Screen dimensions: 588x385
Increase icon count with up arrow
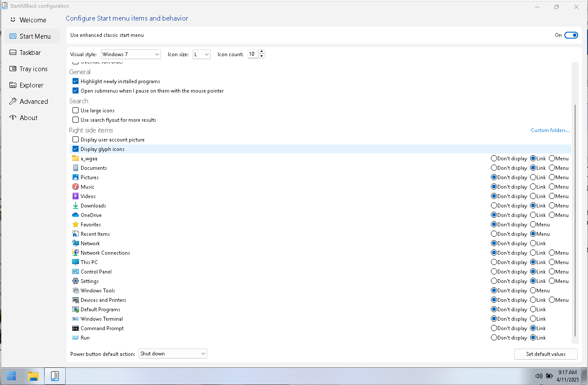(262, 52)
